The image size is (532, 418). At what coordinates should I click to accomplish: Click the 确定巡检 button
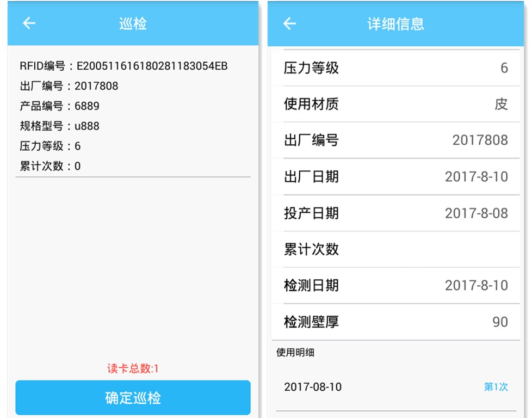pyautogui.click(x=133, y=398)
